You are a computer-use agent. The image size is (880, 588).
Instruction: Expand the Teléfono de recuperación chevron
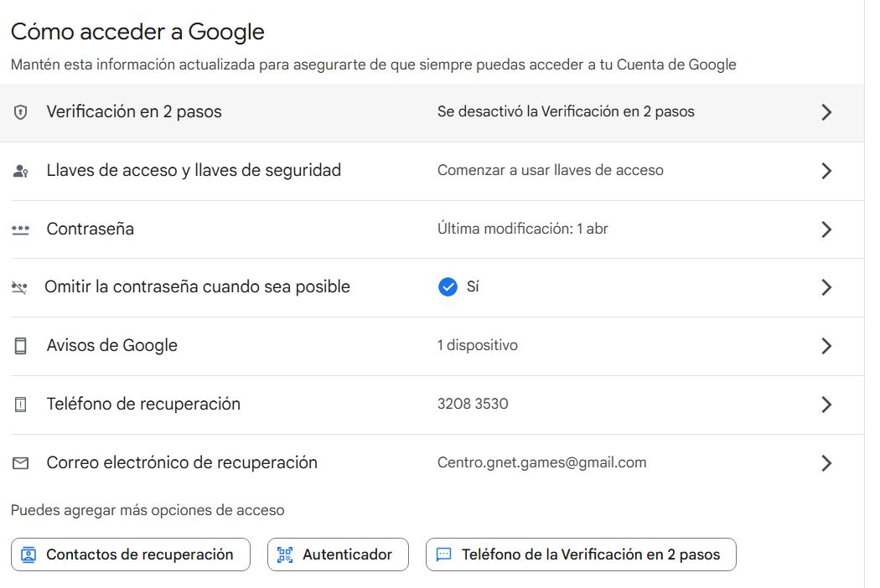[x=826, y=405]
